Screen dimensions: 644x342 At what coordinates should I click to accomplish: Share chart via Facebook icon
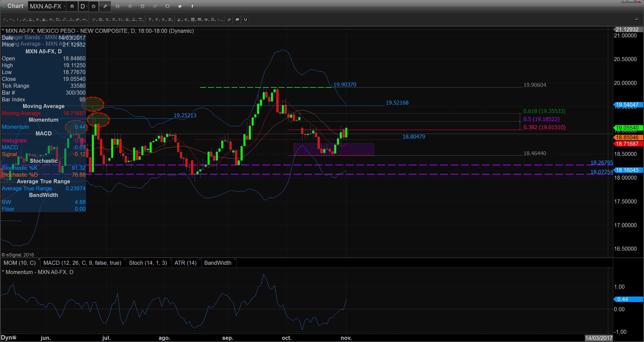coord(192,6)
